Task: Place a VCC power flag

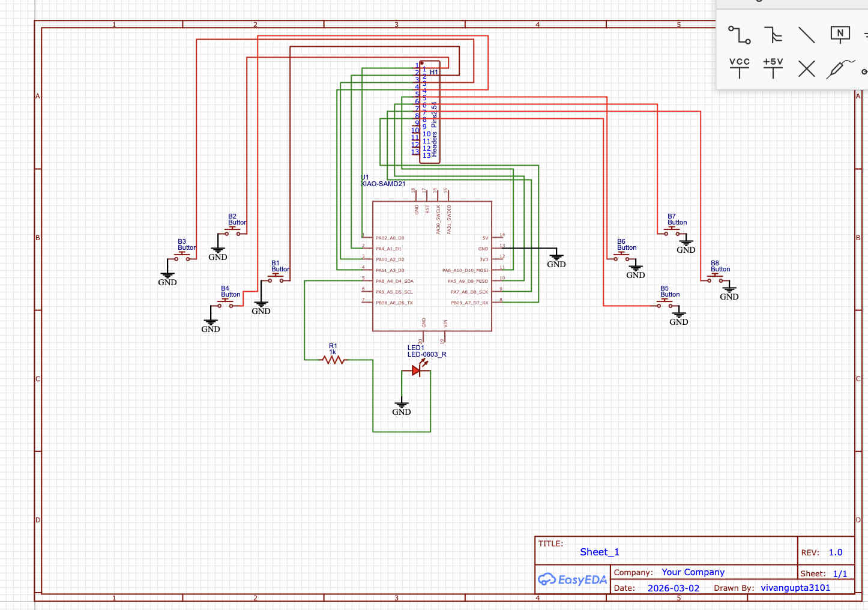Action: [740, 68]
